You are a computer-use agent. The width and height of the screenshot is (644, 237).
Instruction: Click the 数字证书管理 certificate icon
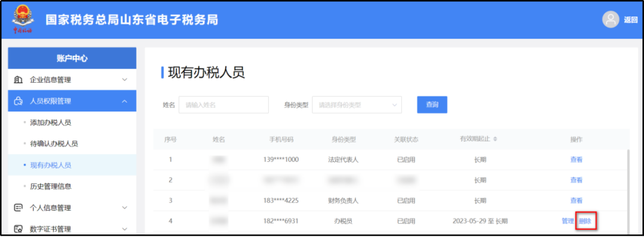pos(18,229)
